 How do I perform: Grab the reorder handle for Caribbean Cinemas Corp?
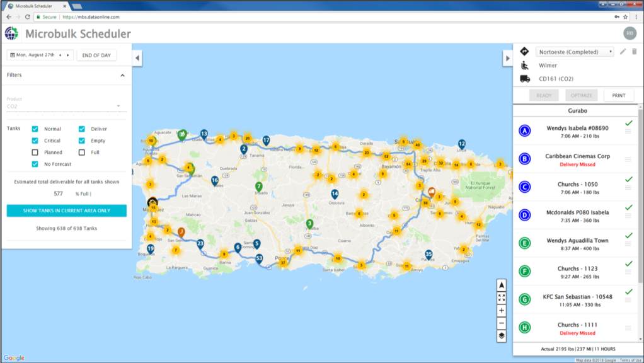pyautogui.click(x=628, y=159)
